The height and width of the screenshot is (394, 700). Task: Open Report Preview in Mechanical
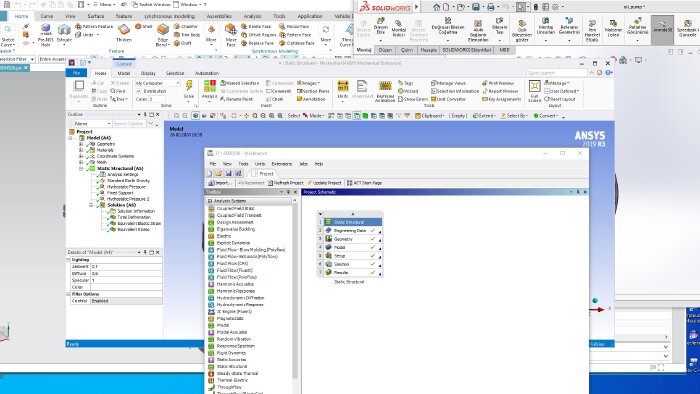[x=499, y=91]
